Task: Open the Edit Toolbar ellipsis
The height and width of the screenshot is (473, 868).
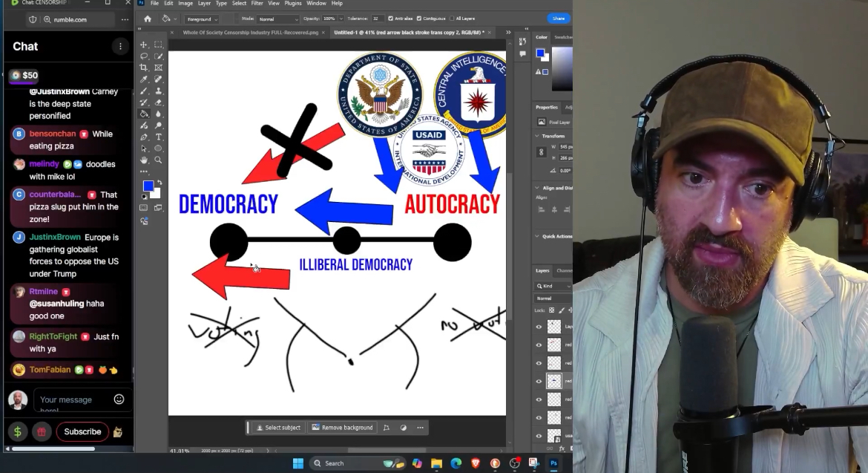Action: [x=144, y=172]
